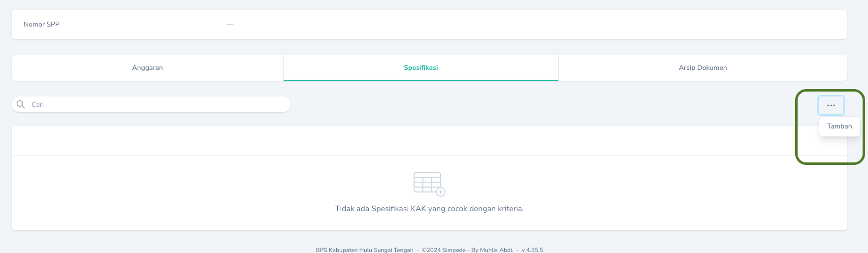Viewport: 868px width, 253px height.
Task: Click the version v 4.35.5 text
Action: point(532,250)
